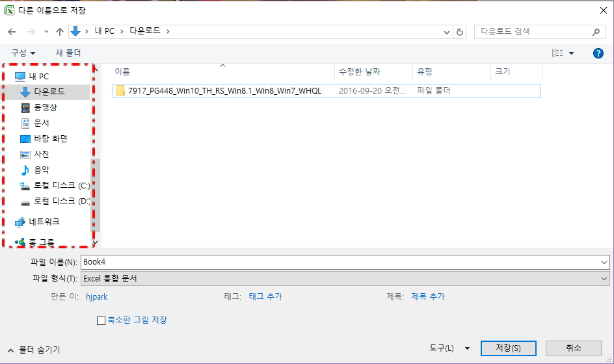Screen dimensions: 614x364
Task: Click the back navigation arrow
Action: (x=12, y=31)
